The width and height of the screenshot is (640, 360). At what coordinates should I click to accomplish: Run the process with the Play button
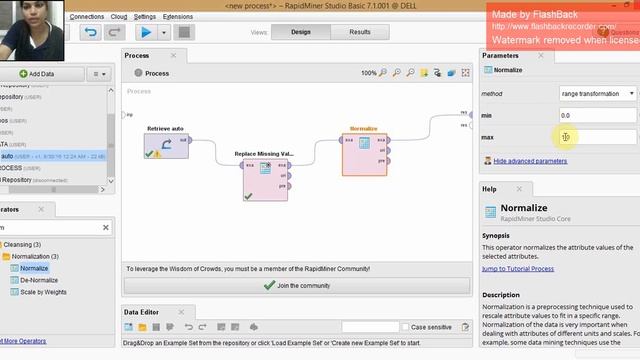[x=146, y=32]
